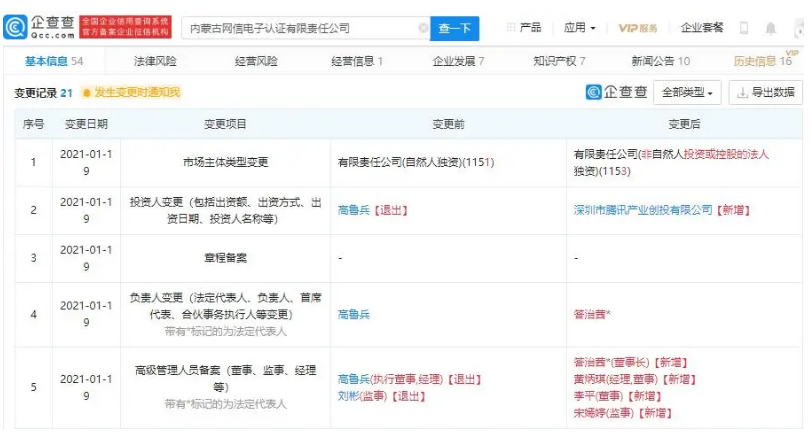
Task: Click the 企查查 logo in the header
Action: [40, 27]
